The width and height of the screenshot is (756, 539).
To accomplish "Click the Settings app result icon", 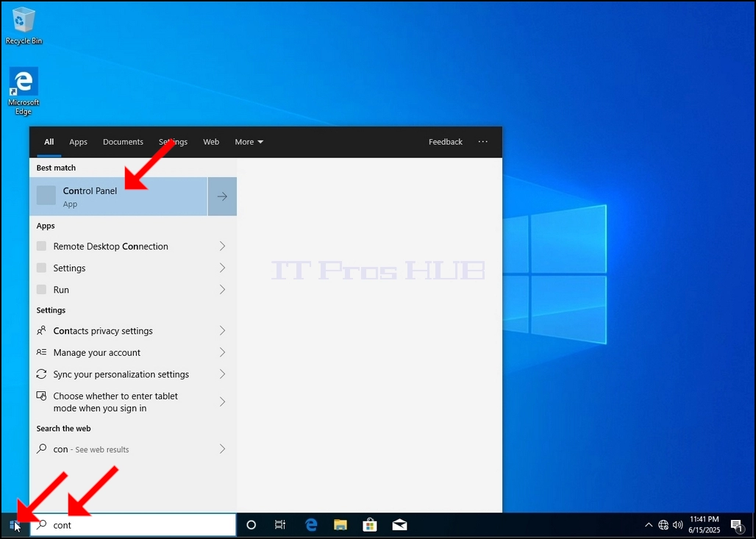I will tap(41, 268).
